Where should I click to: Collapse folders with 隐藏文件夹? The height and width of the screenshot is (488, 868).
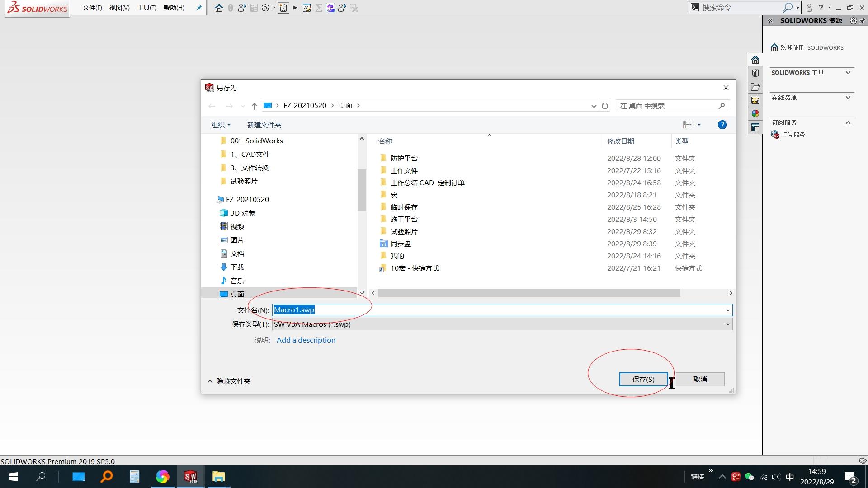(x=229, y=381)
